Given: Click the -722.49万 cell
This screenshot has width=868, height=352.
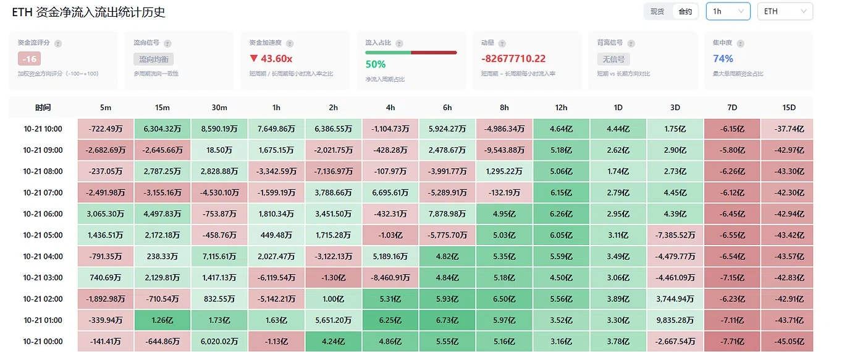Looking at the screenshot, I should click(x=106, y=129).
